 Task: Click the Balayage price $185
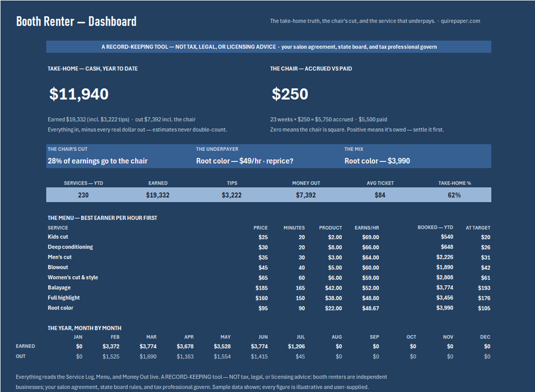click(261, 288)
